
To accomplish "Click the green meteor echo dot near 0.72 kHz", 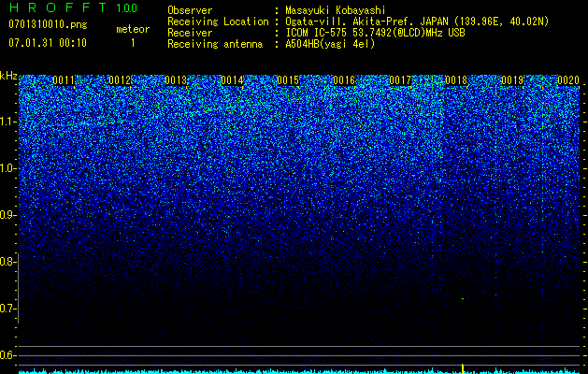I will 463,299.
